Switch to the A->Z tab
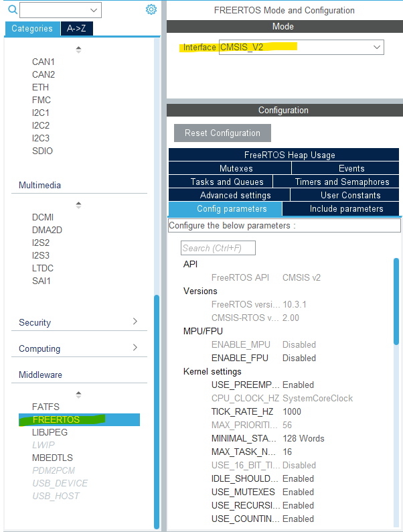 pos(76,29)
